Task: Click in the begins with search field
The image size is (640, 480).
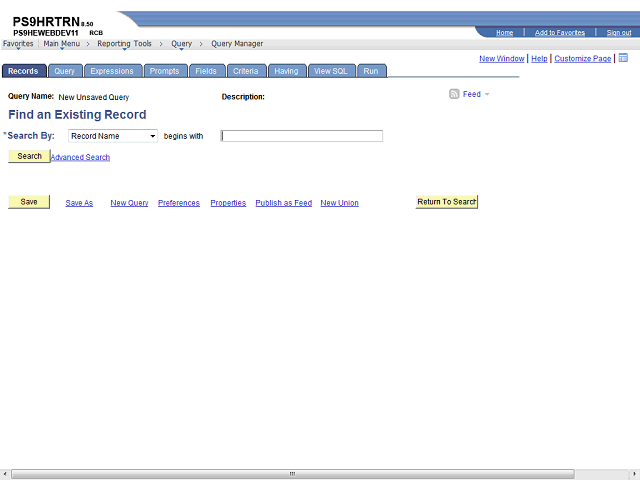Action: [302, 136]
